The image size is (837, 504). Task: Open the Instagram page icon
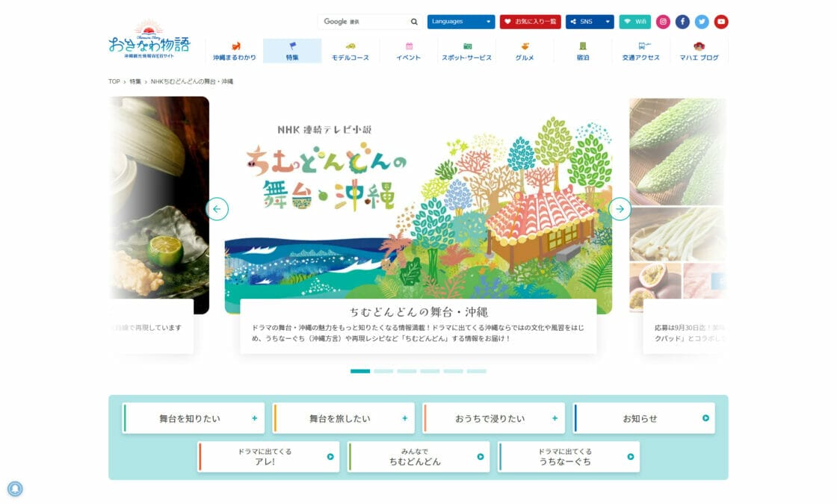tap(662, 22)
